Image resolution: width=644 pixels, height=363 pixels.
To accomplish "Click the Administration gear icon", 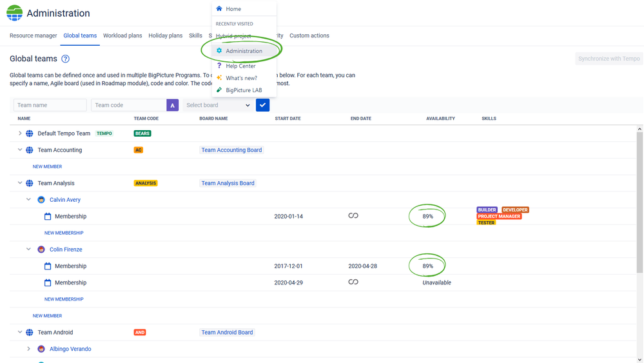I will [x=219, y=50].
